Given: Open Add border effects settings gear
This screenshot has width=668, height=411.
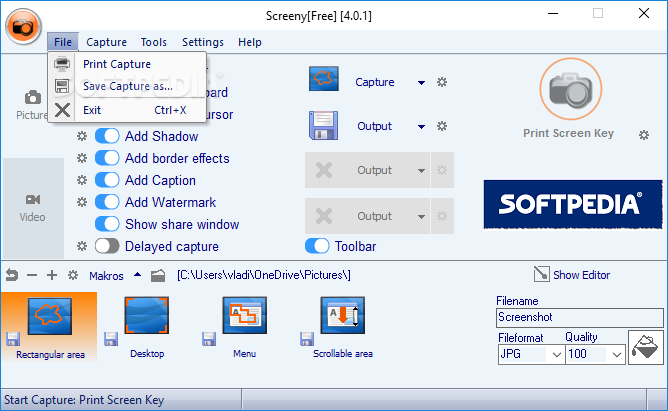Looking at the screenshot, I should (82, 158).
